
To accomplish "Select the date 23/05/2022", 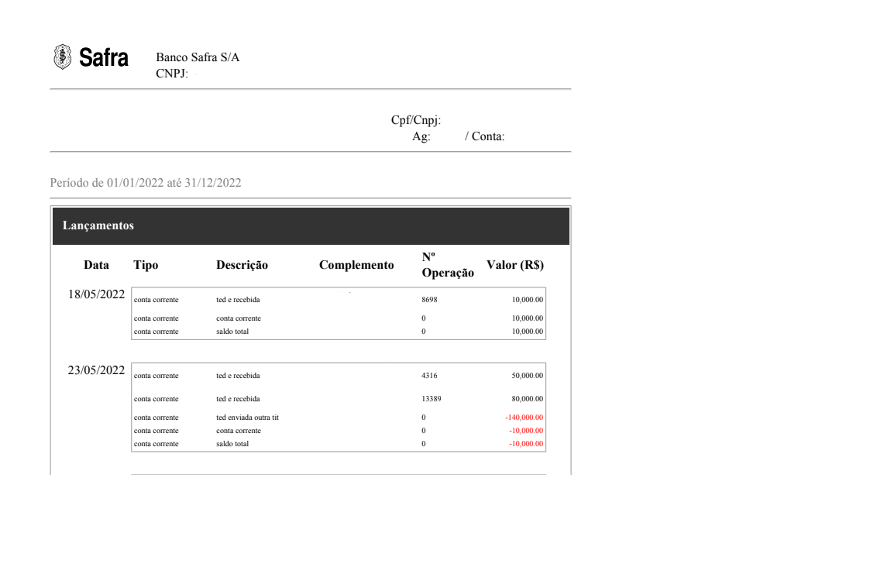I will tap(96, 370).
